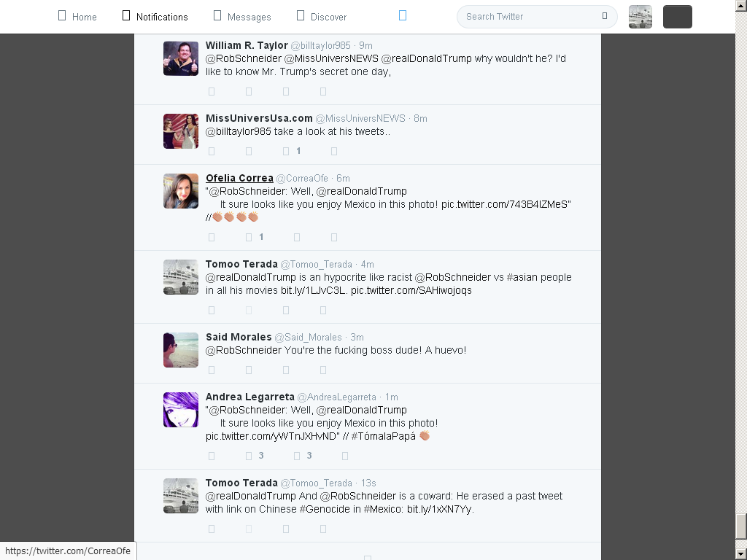This screenshot has height=560, width=747.
Task: Open the Andrea Legarreta name link
Action: pyautogui.click(x=250, y=397)
